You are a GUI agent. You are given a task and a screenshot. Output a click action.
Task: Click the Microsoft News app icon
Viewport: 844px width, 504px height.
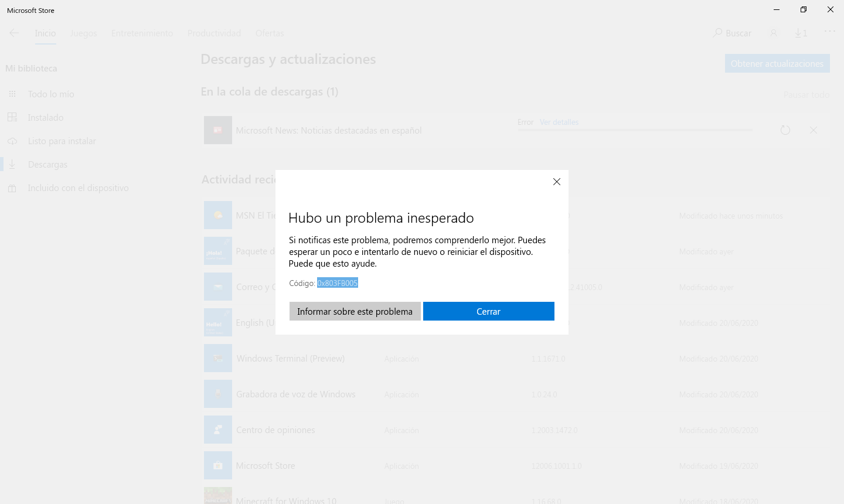pos(218,130)
